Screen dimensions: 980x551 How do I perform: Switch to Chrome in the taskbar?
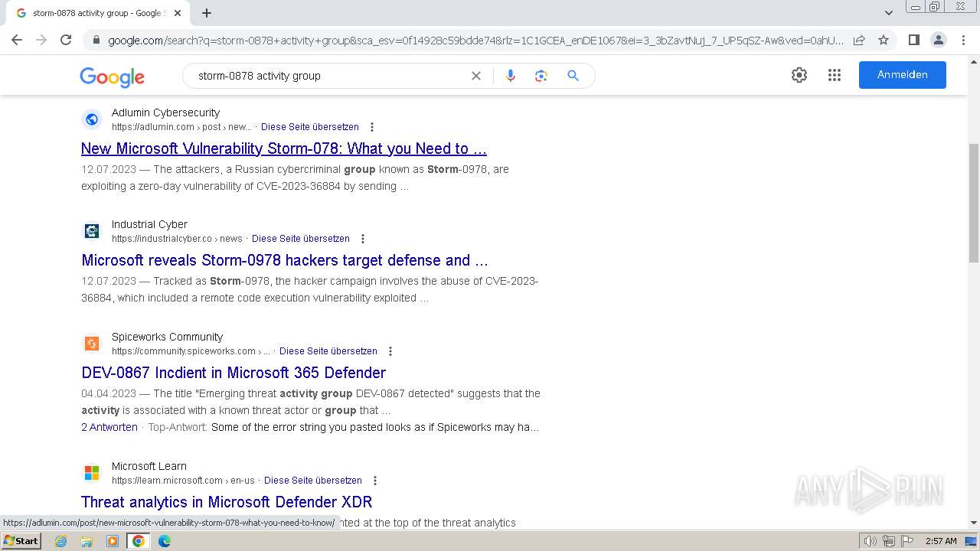click(139, 541)
